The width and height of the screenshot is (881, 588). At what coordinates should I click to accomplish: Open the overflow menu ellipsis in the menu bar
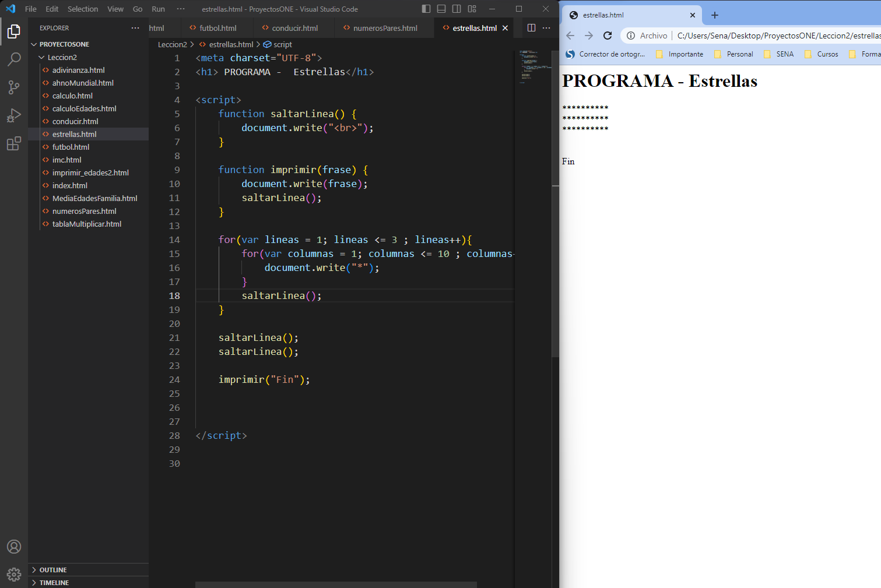pos(181,9)
